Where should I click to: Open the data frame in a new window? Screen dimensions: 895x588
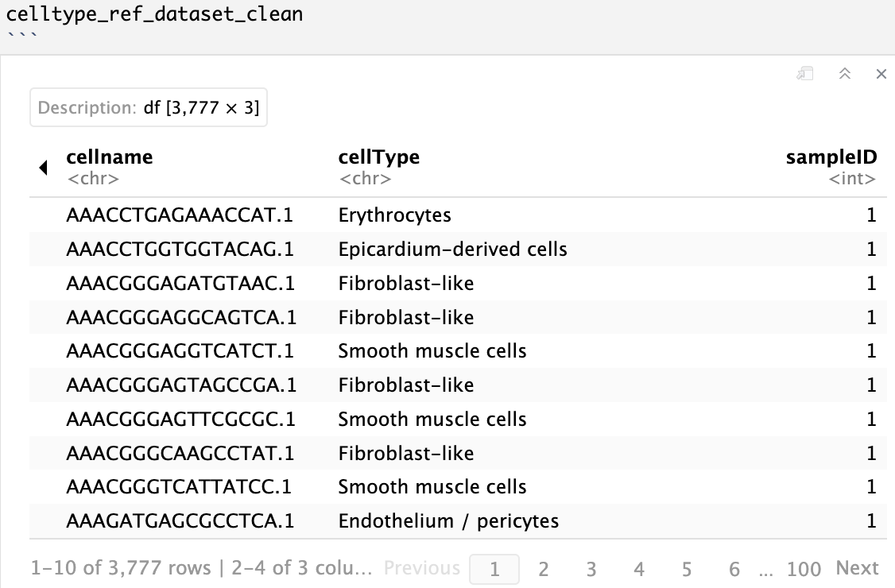pos(804,73)
